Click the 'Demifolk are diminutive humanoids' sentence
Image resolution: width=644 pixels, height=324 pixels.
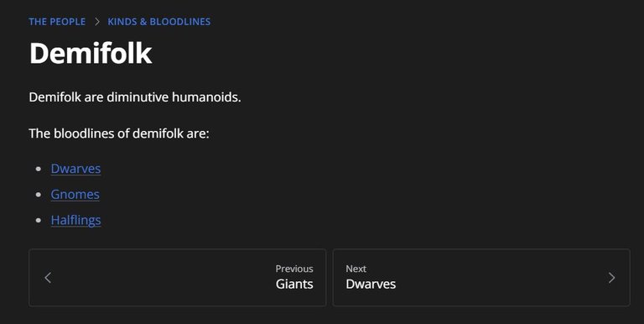pos(135,97)
